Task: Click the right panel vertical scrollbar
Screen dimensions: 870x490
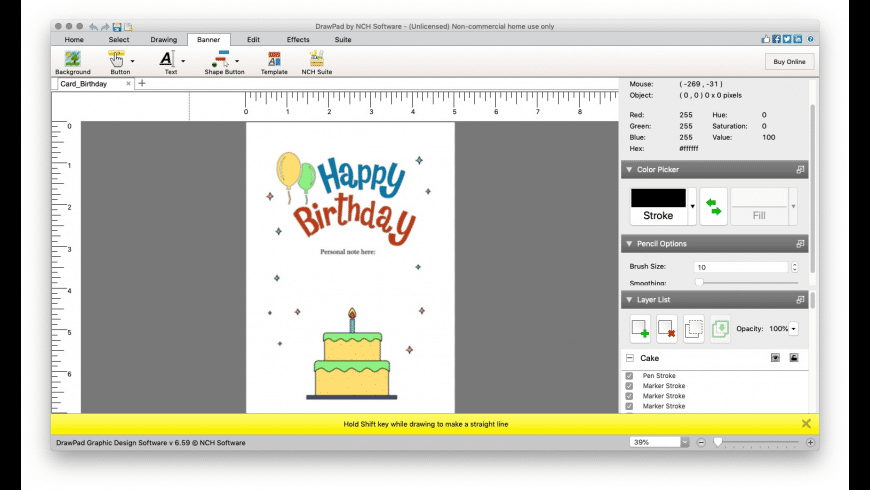Action: point(813,189)
